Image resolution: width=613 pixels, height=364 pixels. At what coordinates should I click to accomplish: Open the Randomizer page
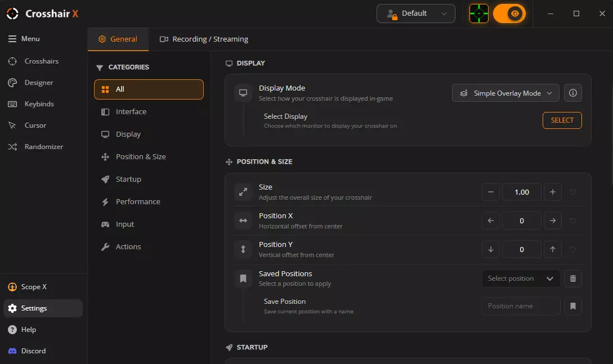(x=43, y=147)
